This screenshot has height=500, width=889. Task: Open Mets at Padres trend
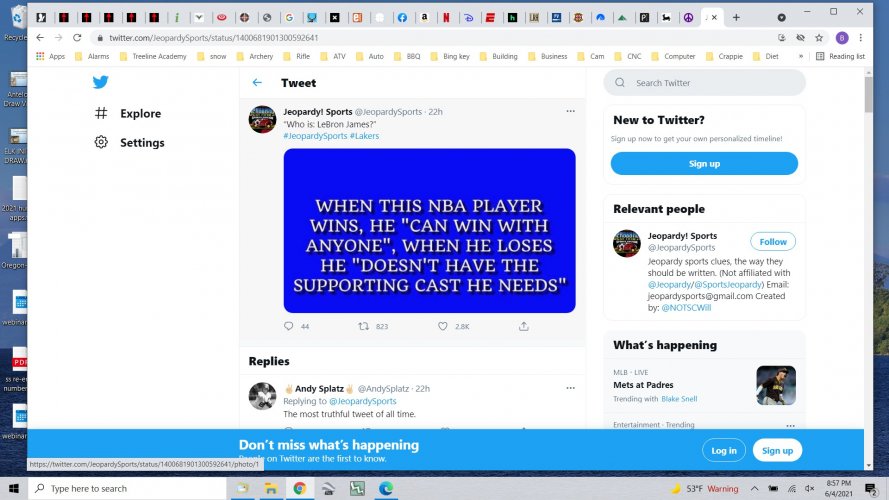click(643, 385)
